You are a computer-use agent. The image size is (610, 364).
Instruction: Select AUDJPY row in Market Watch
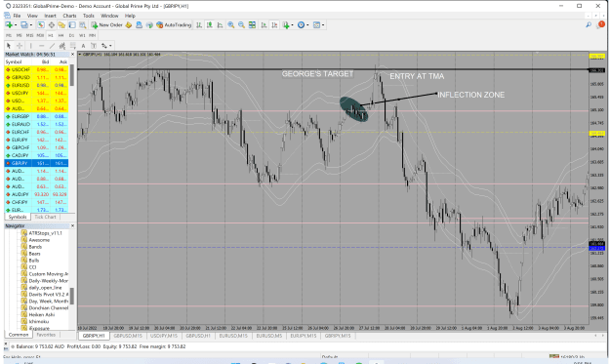pyautogui.click(x=36, y=194)
